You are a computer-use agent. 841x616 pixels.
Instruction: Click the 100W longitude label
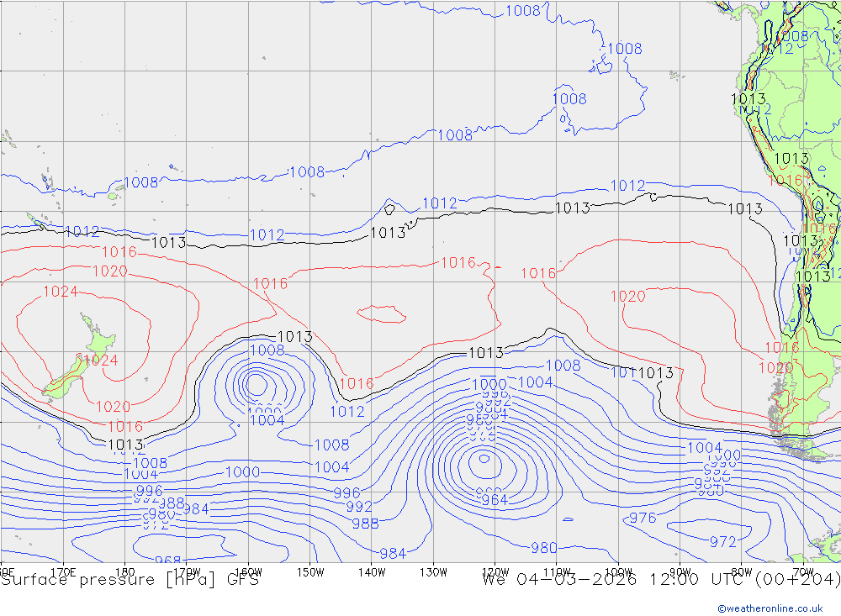pyautogui.click(x=618, y=572)
